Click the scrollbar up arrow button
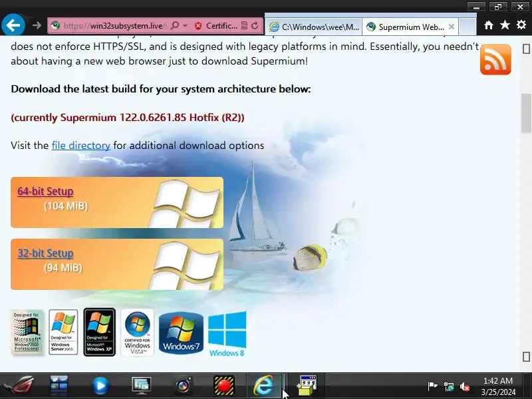This screenshot has width=532, height=399. (x=526, y=49)
